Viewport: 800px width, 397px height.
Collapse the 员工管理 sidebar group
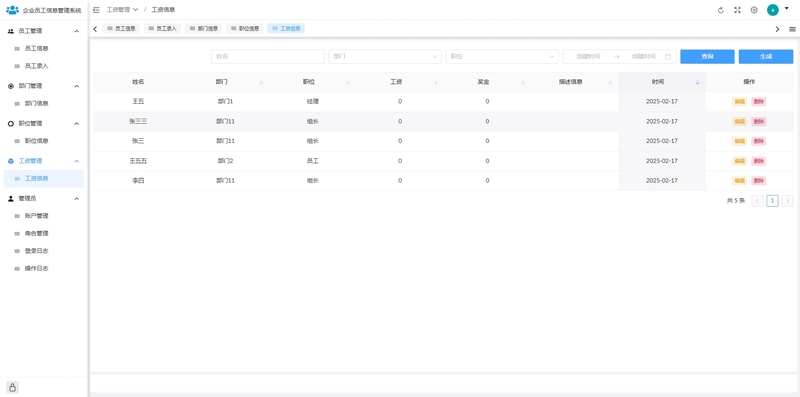[x=77, y=31]
